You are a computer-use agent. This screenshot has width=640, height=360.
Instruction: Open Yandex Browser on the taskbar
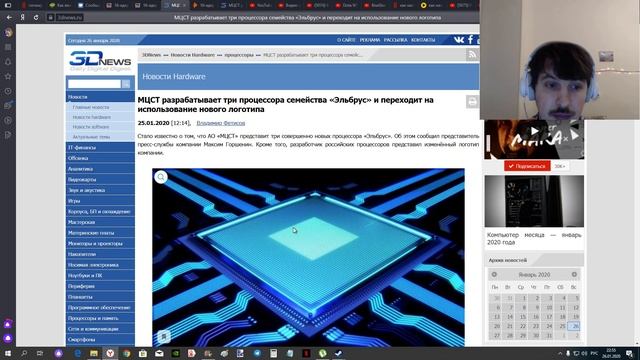coord(110,353)
